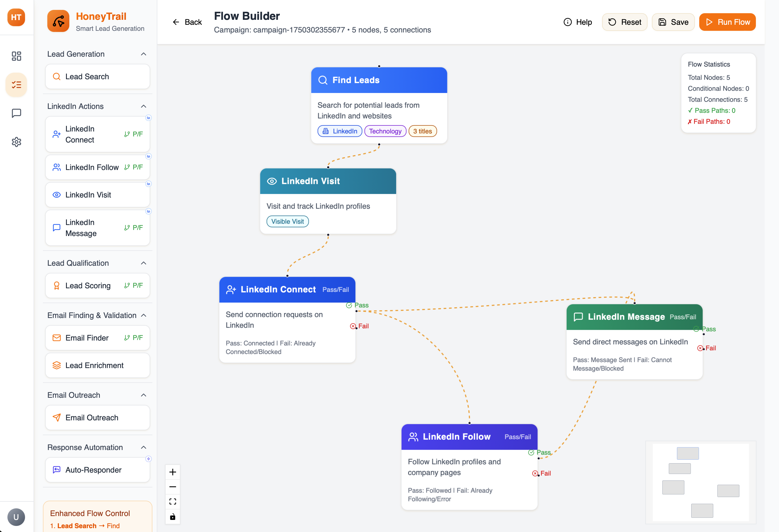Collapse the Lead Generation section
This screenshot has height=532, width=779.
pyautogui.click(x=144, y=54)
